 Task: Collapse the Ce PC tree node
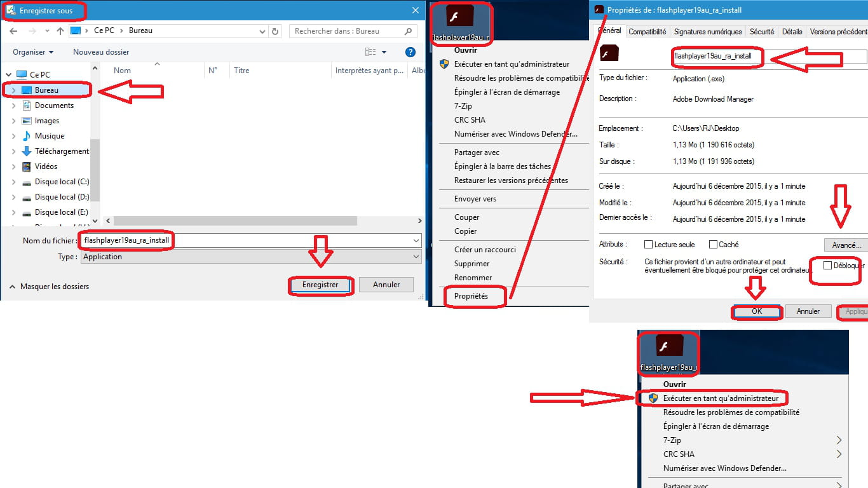tap(8, 75)
